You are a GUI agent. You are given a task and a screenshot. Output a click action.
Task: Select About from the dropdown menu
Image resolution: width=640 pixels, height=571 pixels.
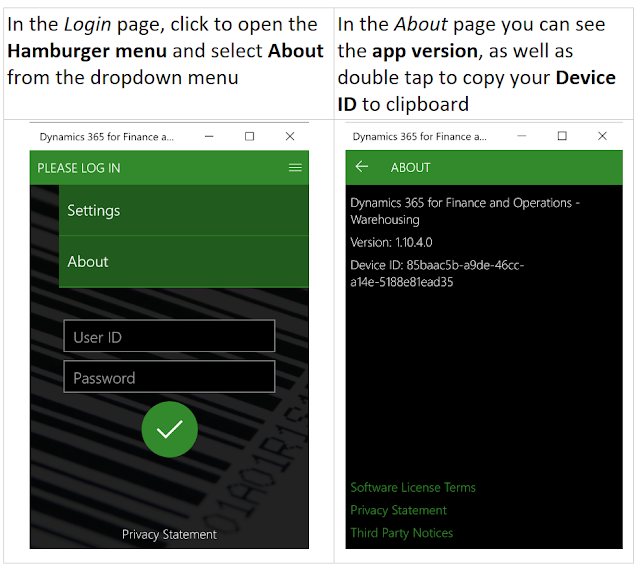[x=184, y=262]
